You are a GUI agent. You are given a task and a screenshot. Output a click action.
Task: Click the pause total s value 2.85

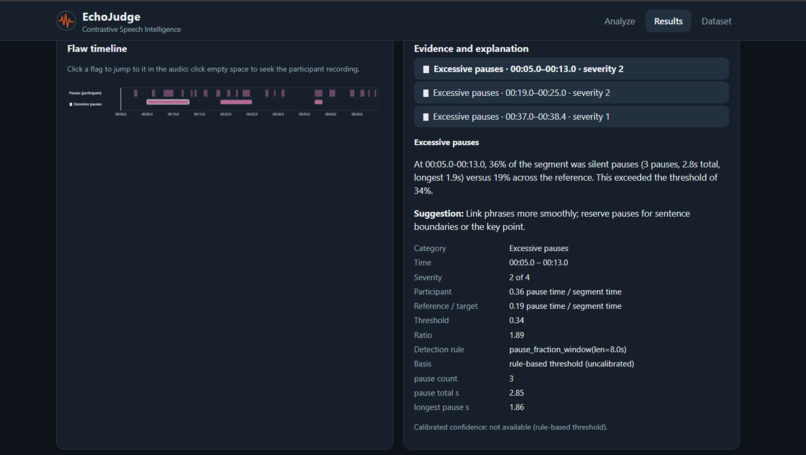point(517,393)
